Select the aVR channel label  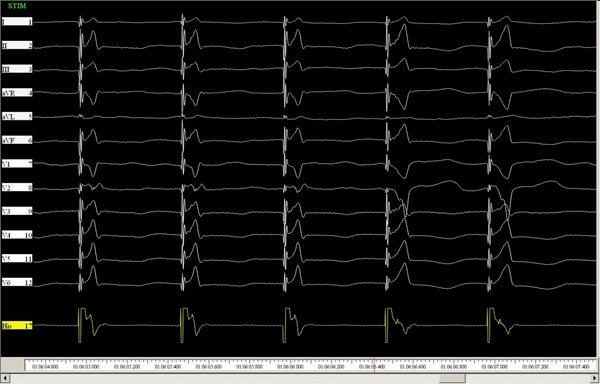click(17, 93)
